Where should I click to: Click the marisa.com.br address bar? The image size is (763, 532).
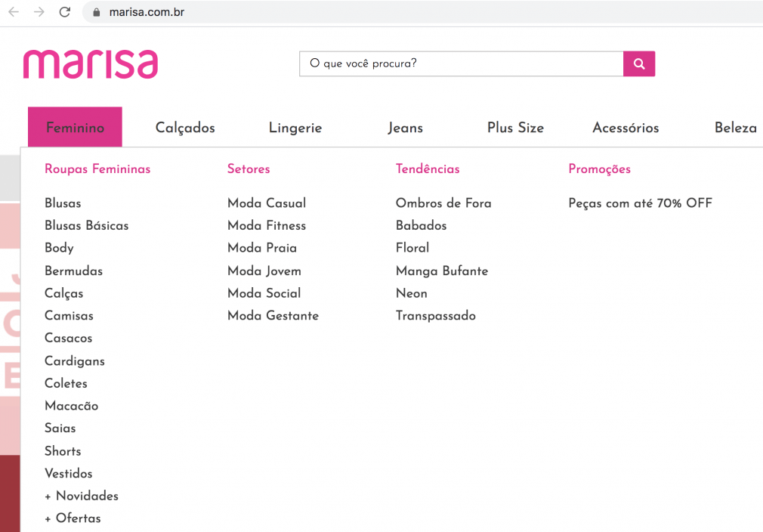[422, 12]
